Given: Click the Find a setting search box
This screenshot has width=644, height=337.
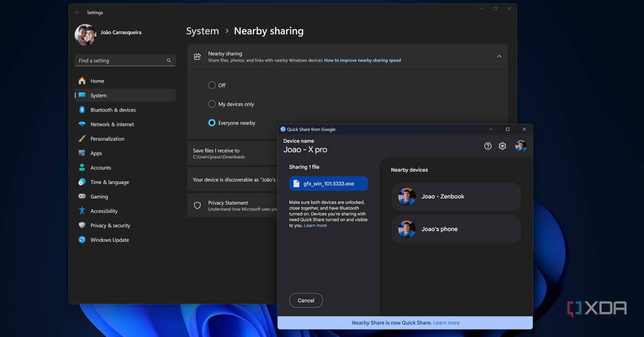Looking at the screenshot, I should [x=121, y=61].
